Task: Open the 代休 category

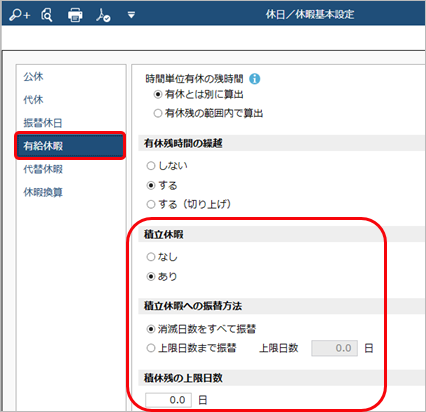Action: coord(33,99)
